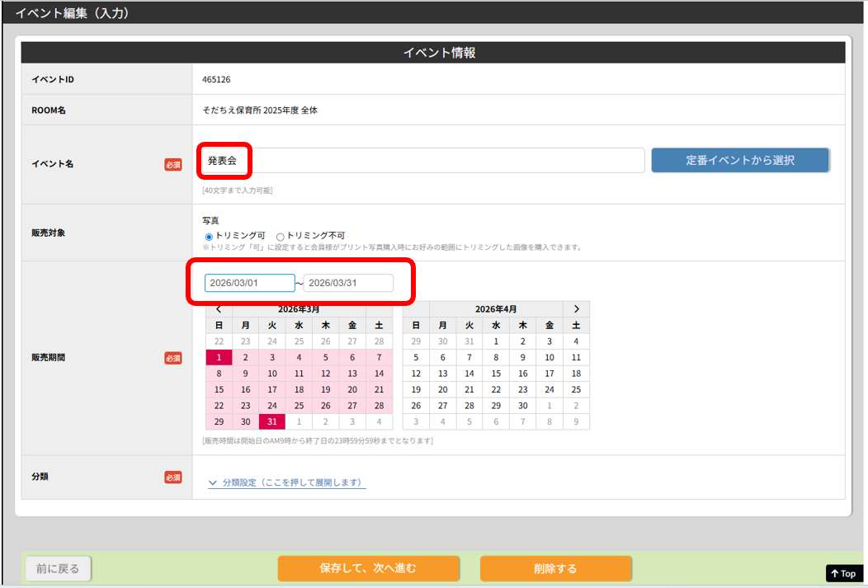Pick March 20 in the calendar
Image resolution: width=868 pixels, height=588 pixels.
tap(352, 389)
